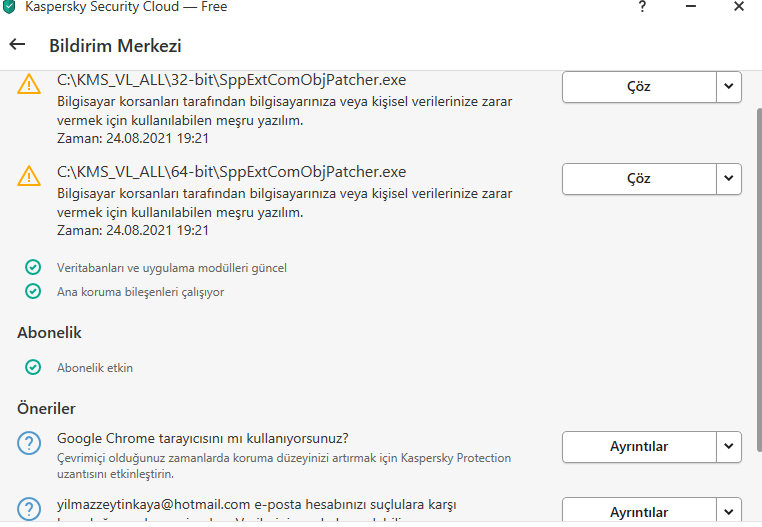Click the 'Kaspersky Security Cloud — Free' window title
762x527 pixels.
point(126,7)
